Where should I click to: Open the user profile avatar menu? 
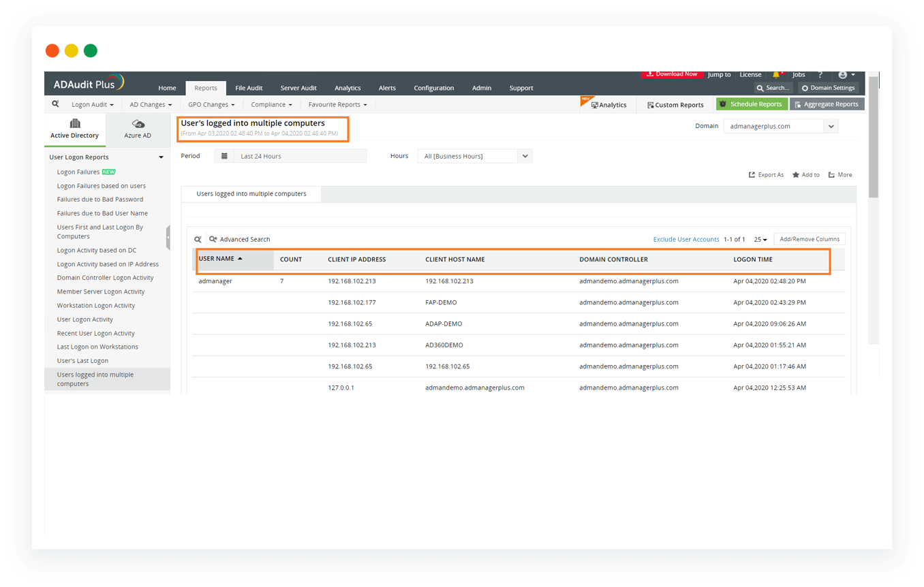[x=846, y=74]
